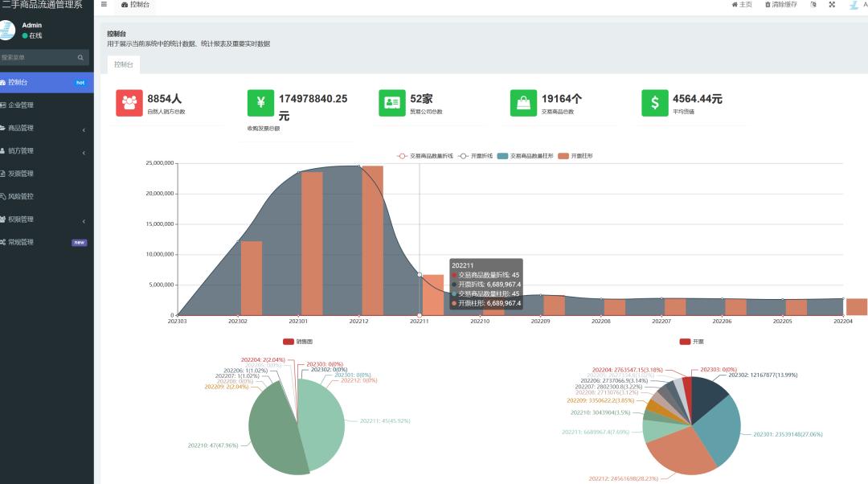Toggle the 开票折线 legend series

[476, 156]
